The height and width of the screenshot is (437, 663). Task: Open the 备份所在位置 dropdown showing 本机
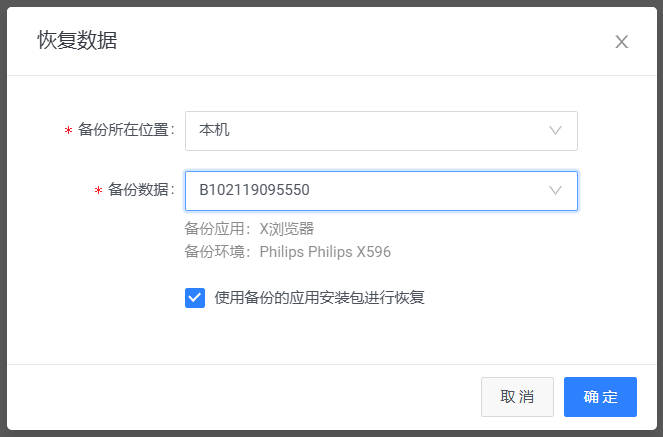coord(380,130)
